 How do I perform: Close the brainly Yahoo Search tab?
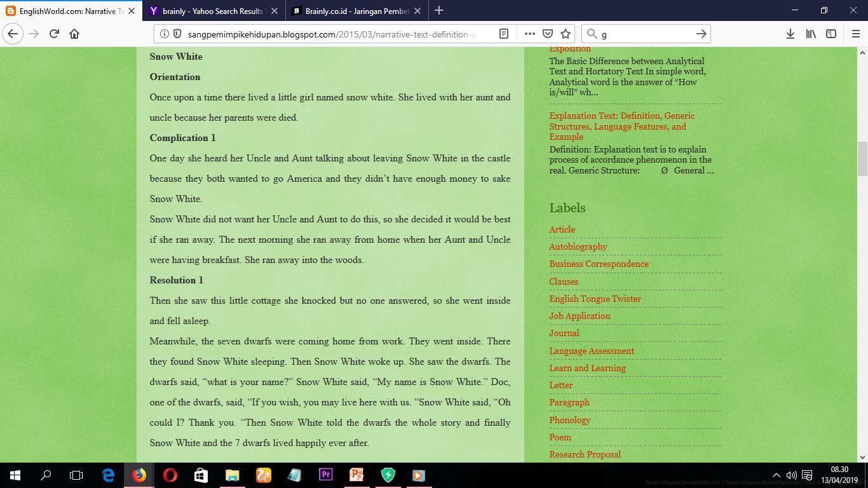click(275, 11)
